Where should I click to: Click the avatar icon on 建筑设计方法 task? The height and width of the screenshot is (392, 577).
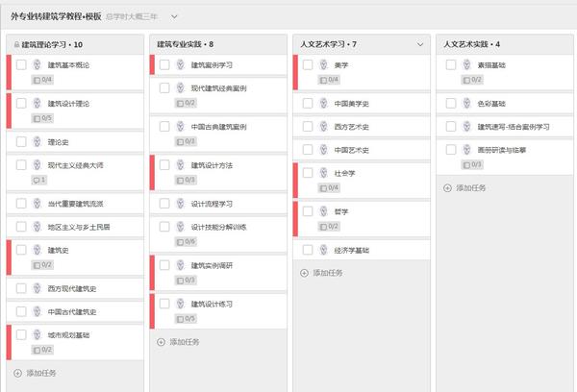(180, 165)
